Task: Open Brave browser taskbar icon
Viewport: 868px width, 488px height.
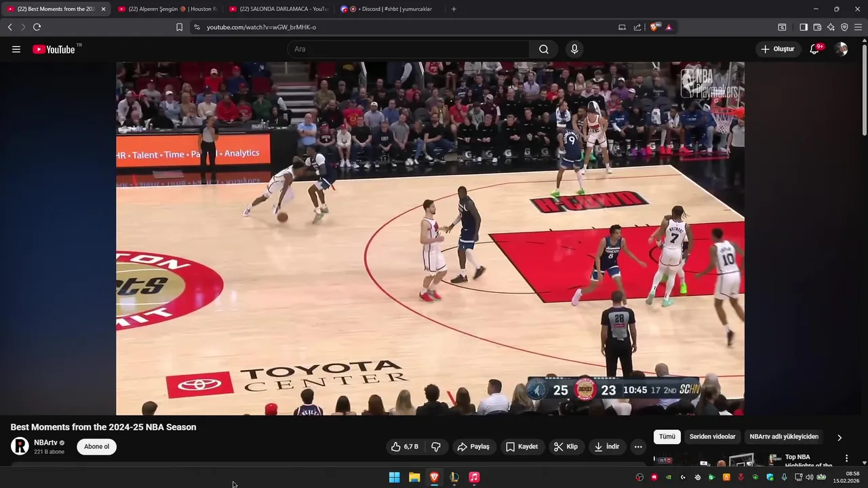Action: click(434, 477)
